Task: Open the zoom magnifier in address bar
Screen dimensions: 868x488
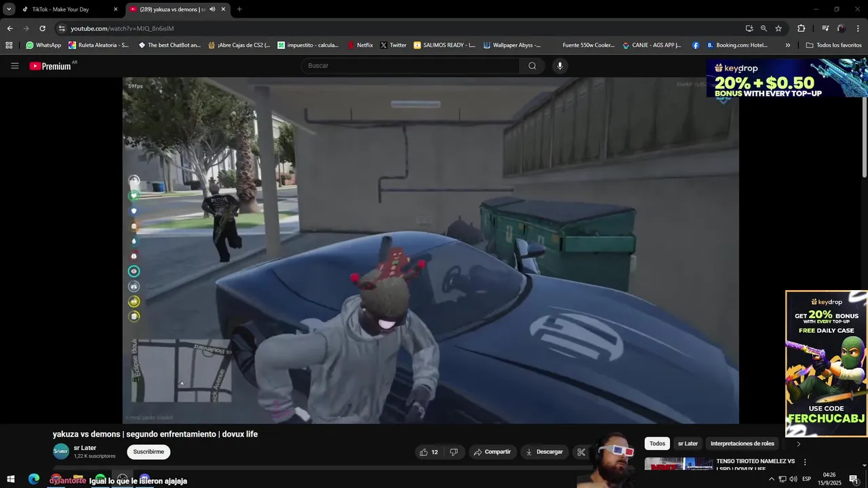Action: pyautogui.click(x=764, y=28)
